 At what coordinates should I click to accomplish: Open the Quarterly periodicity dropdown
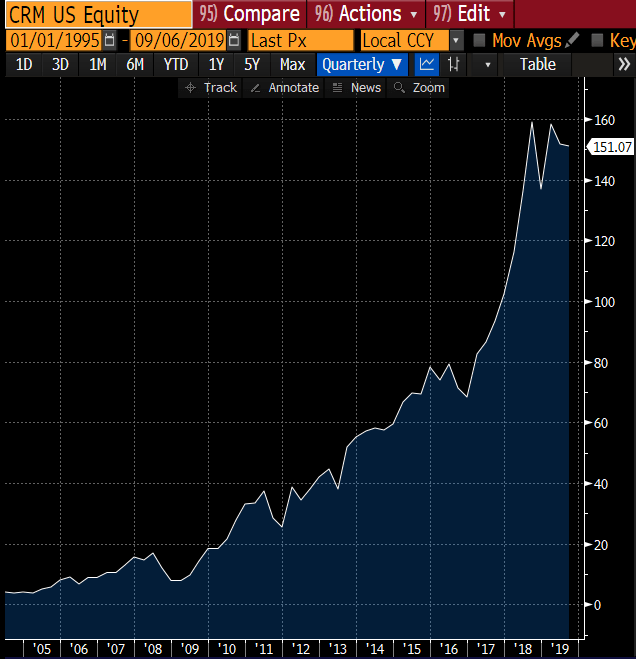pos(362,64)
